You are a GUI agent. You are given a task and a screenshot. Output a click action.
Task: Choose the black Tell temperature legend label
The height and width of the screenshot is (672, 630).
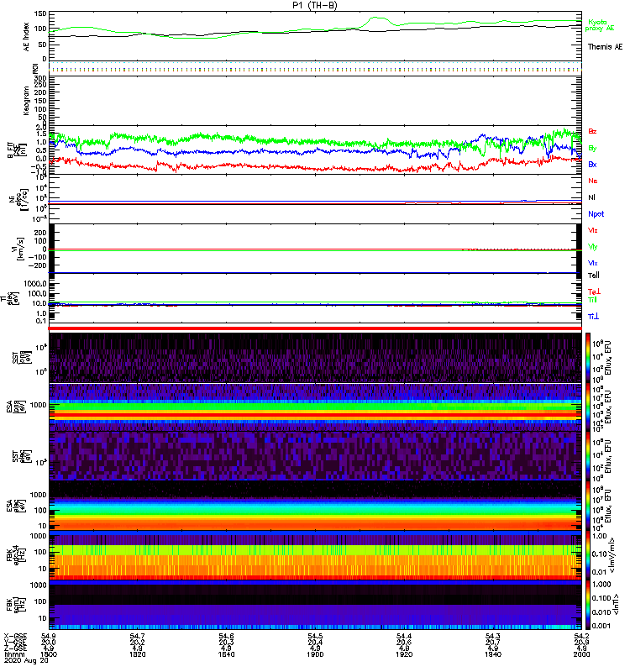(x=593, y=276)
